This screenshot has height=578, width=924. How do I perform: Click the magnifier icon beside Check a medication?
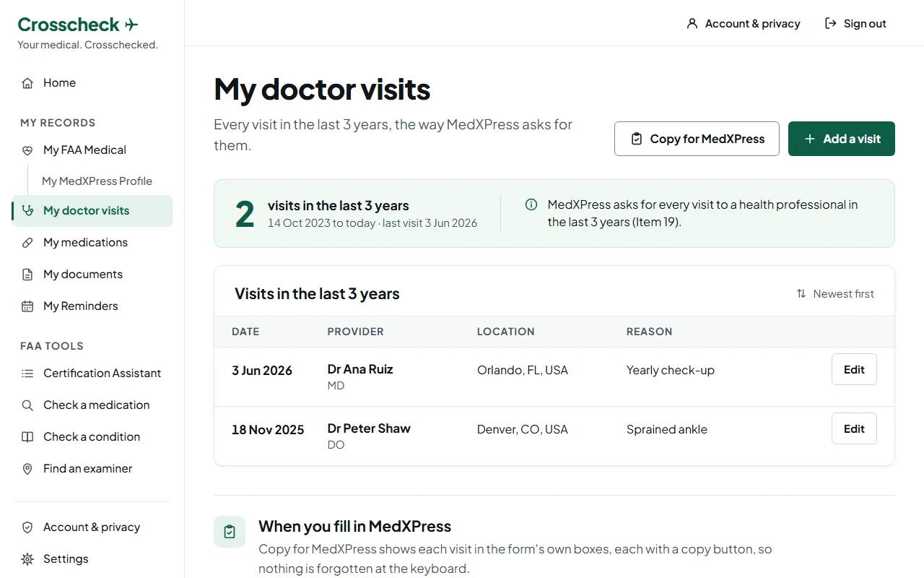[x=27, y=405]
